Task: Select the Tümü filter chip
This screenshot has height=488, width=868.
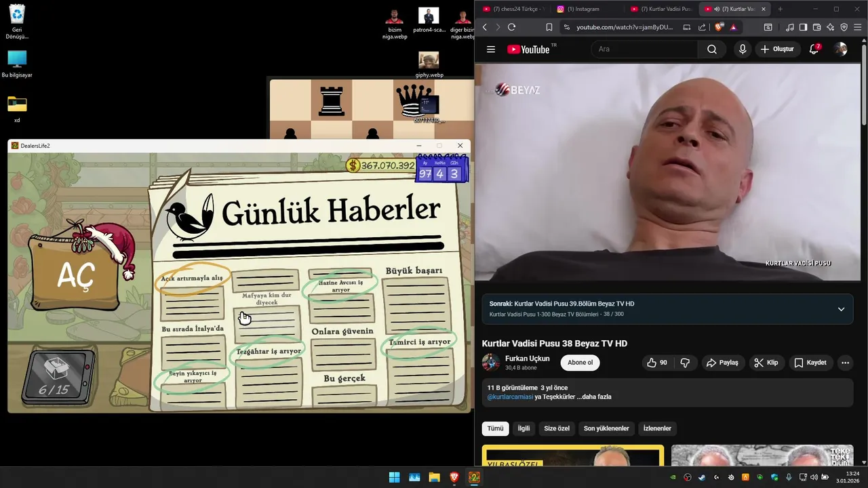Action: coord(495,428)
